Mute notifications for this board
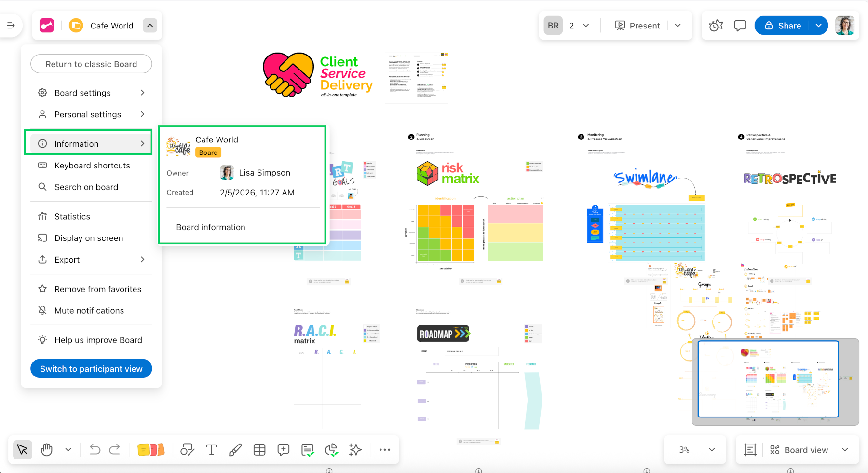The height and width of the screenshot is (473, 868). coord(89,310)
